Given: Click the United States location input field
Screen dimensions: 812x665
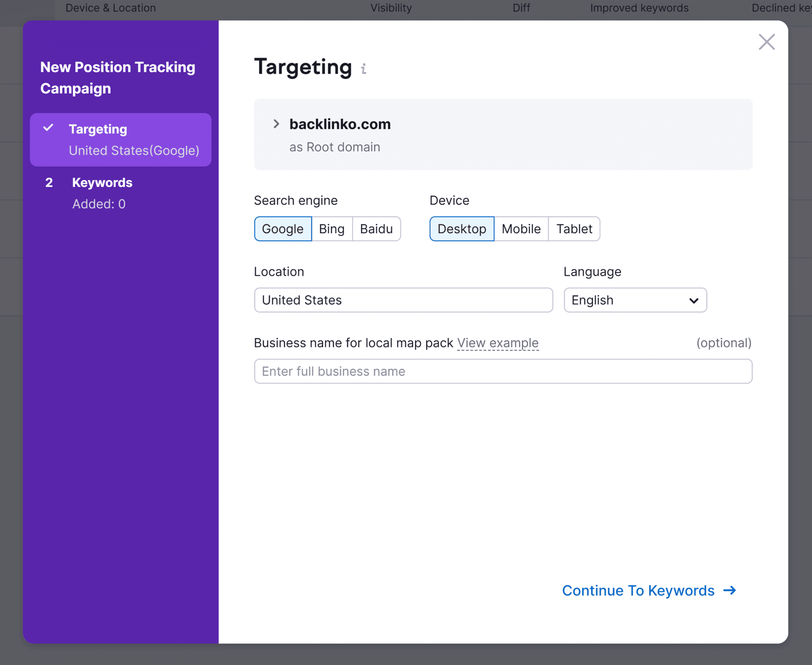Looking at the screenshot, I should tap(402, 299).
